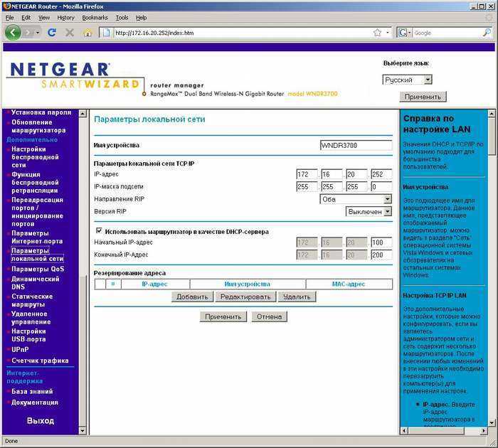Open the address bar history dropdown
The image size is (498, 448).
point(388,33)
